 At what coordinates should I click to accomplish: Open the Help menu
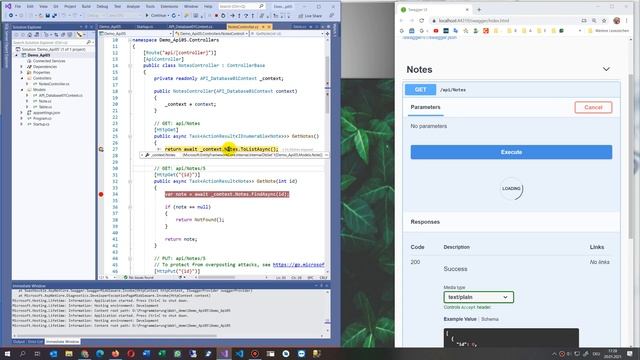208,7
